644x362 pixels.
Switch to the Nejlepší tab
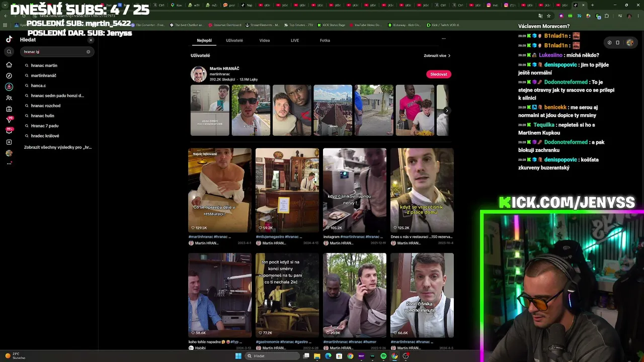pos(204,40)
